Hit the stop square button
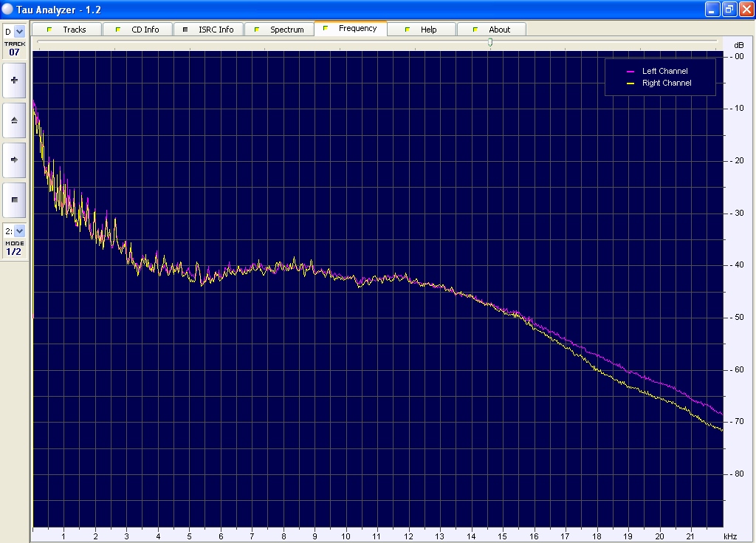Image resolution: width=756 pixels, height=543 pixels. click(14, 199)
